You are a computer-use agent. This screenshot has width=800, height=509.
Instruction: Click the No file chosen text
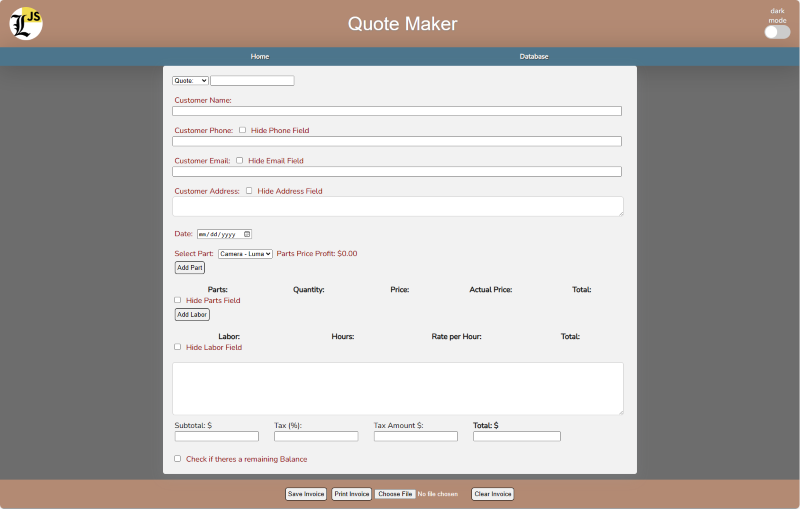click(438, 494)
